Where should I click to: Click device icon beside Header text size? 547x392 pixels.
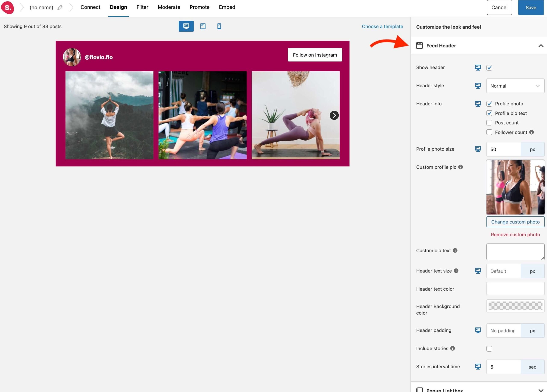478,271
